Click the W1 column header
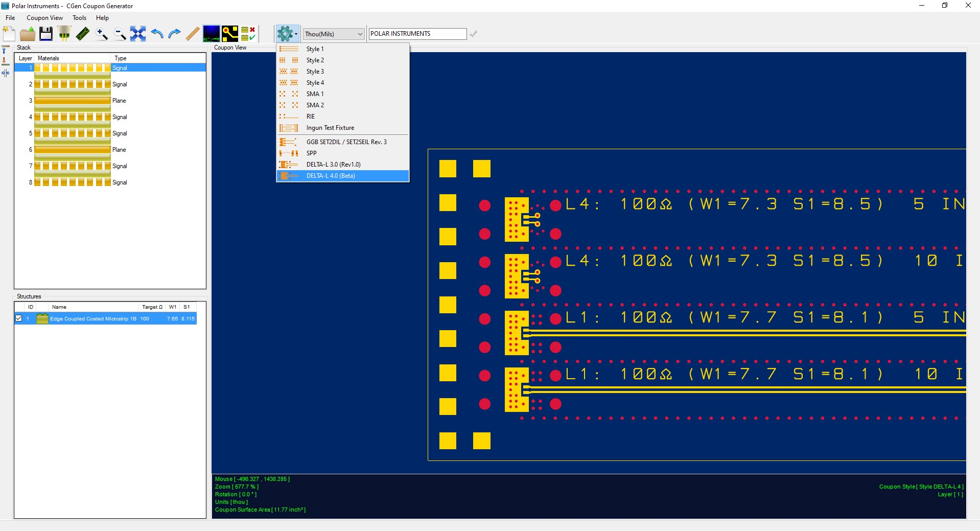The width and height of the screenshot is (980, 531). [173, 307]
